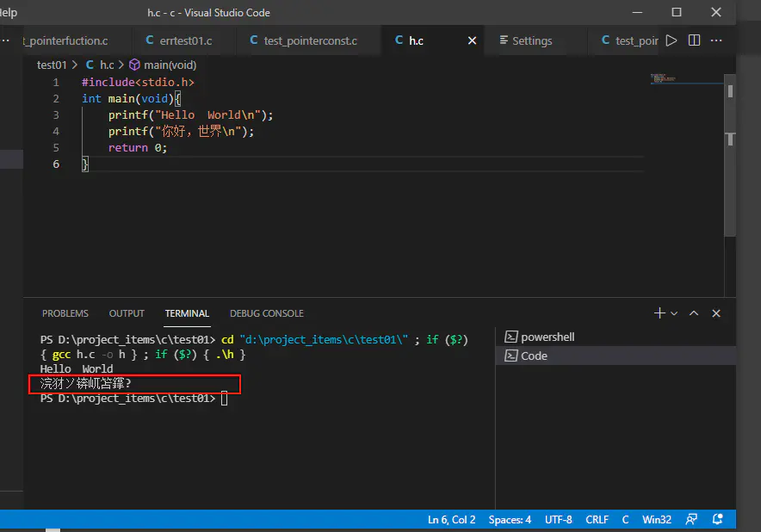The height and width of the screenshot is (532, 761).
Task: Run the code with the play icon
Action: pos(671,40)
